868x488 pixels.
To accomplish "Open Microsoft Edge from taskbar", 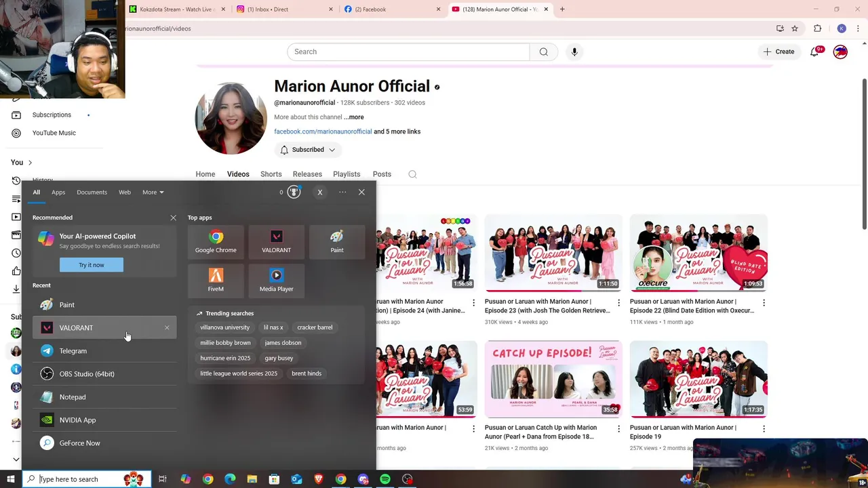I will click(230, 479).
